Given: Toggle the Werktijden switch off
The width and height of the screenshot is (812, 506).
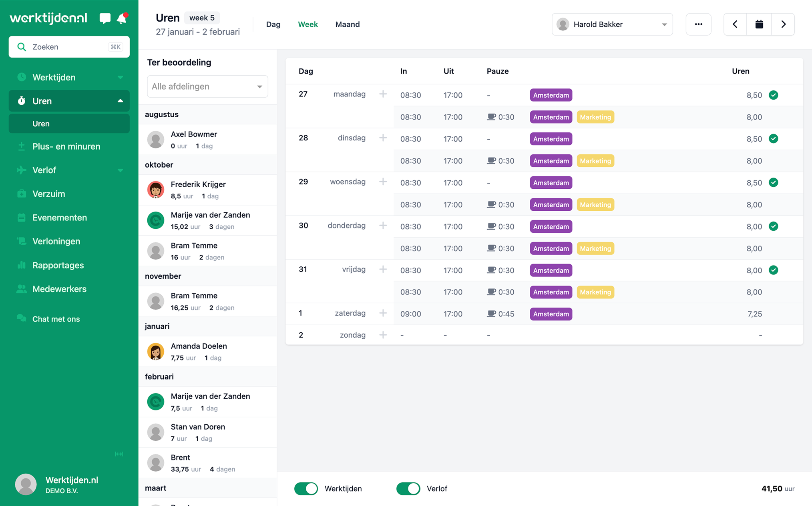Looking at the screenshot, I should [306, 488].
